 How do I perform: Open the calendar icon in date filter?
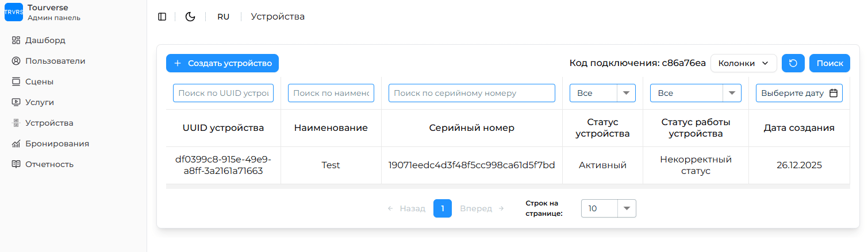pyautogui.click(x=834, y=93)
